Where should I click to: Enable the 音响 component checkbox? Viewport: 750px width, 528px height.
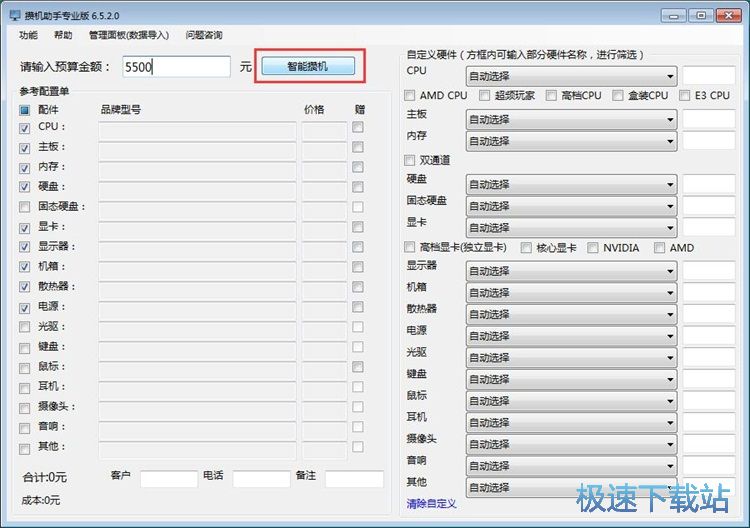(24, 428)
